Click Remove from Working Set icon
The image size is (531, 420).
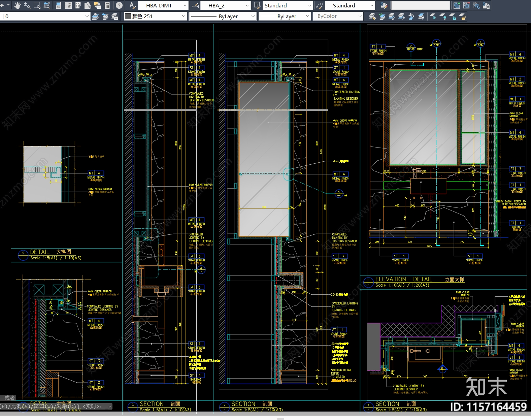466,5
